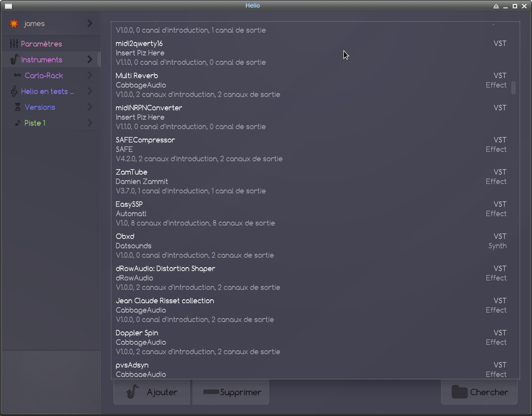This screenshot has width=532, height=416.
Task: Click the Supprimer button
Action: click(231, 392)
